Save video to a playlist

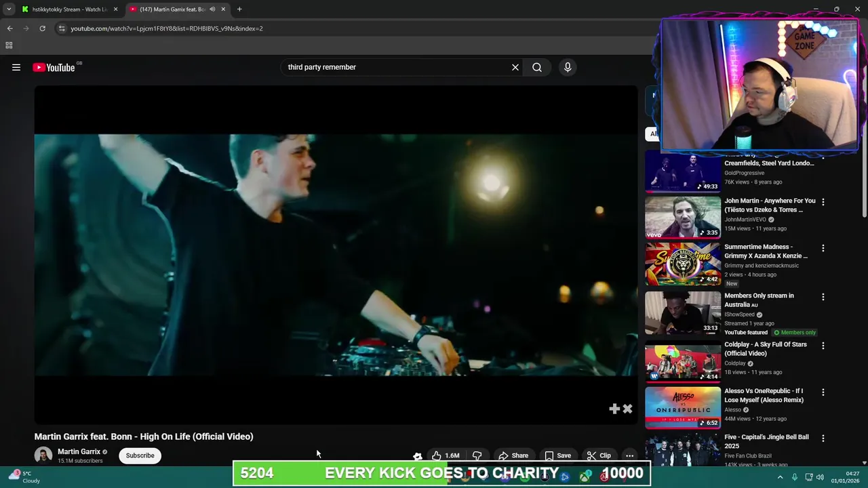557,455
